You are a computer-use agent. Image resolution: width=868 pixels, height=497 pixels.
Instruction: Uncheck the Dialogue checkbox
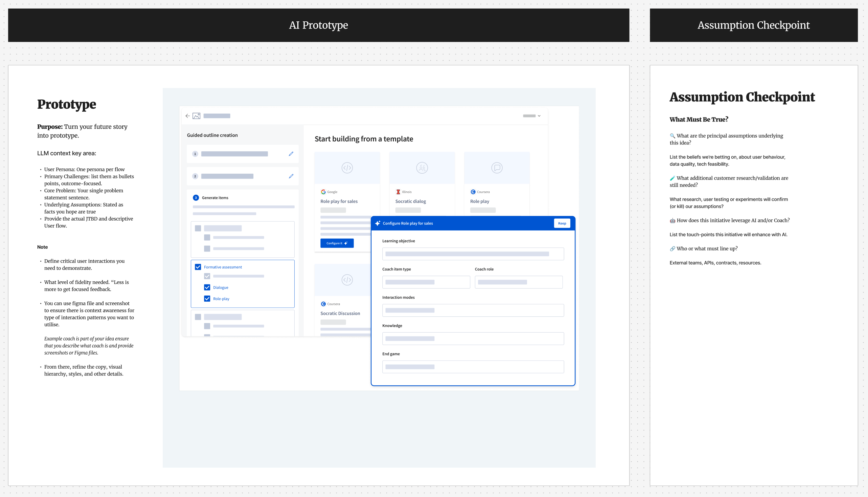point(207,288)
